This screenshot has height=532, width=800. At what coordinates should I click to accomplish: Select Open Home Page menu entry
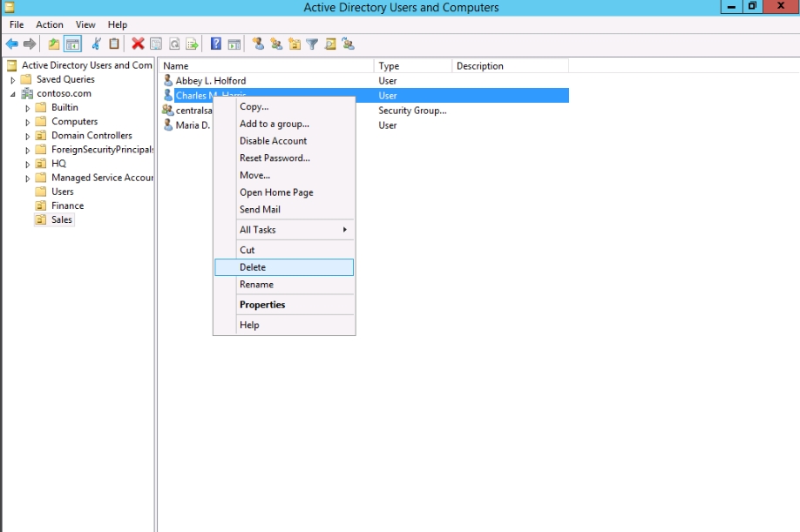pyautogui.click(x=284, y=192)
